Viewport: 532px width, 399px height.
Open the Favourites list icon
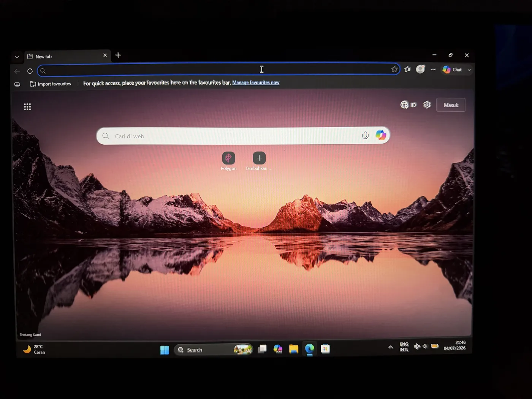pyautogui.click(x=407, y=69)
